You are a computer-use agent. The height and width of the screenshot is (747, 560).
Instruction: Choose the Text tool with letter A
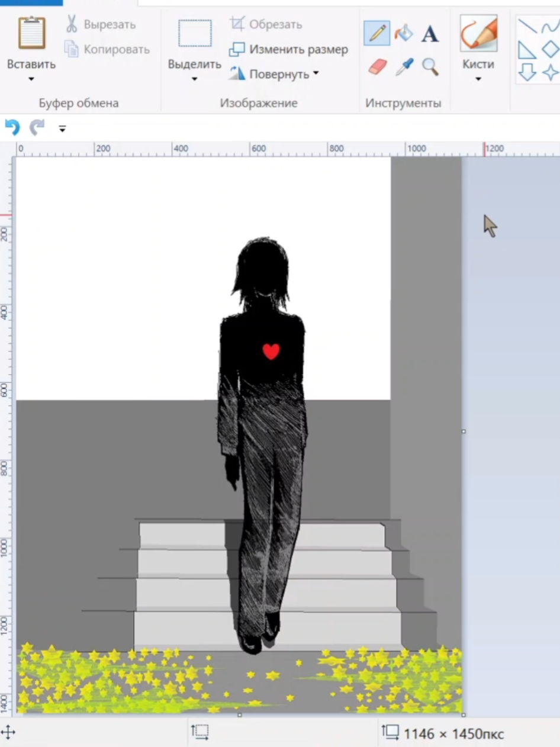[x=430, y=34]
